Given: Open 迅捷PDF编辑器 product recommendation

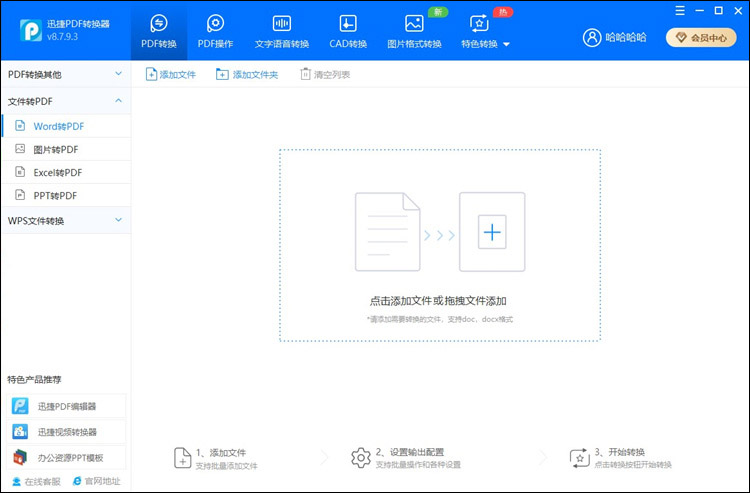Looking at the screenshot, I should pyautogui.click(x=66, y=406).
